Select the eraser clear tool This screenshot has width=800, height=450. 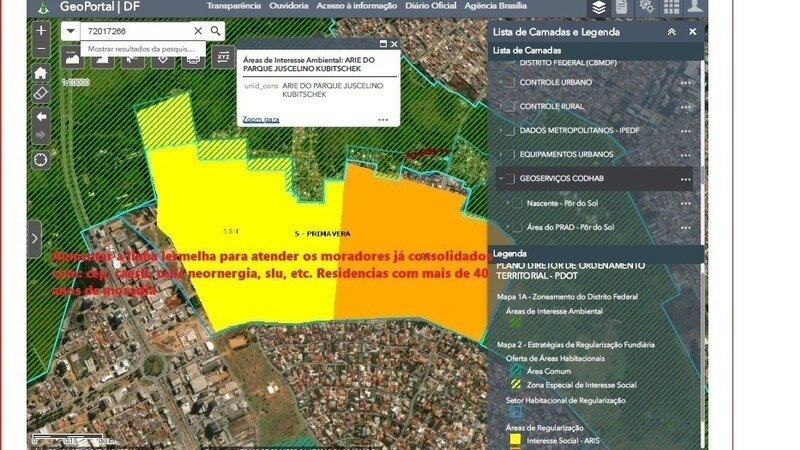coord(41,93)
